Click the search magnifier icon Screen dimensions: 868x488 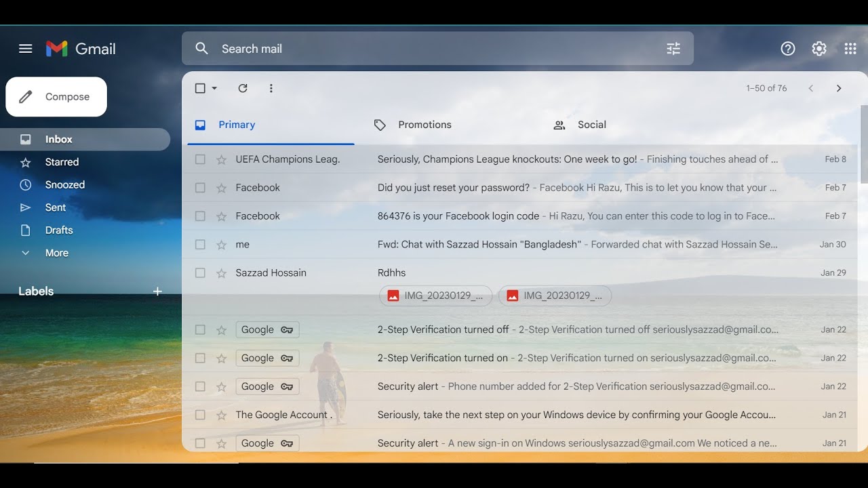[201, 49]
